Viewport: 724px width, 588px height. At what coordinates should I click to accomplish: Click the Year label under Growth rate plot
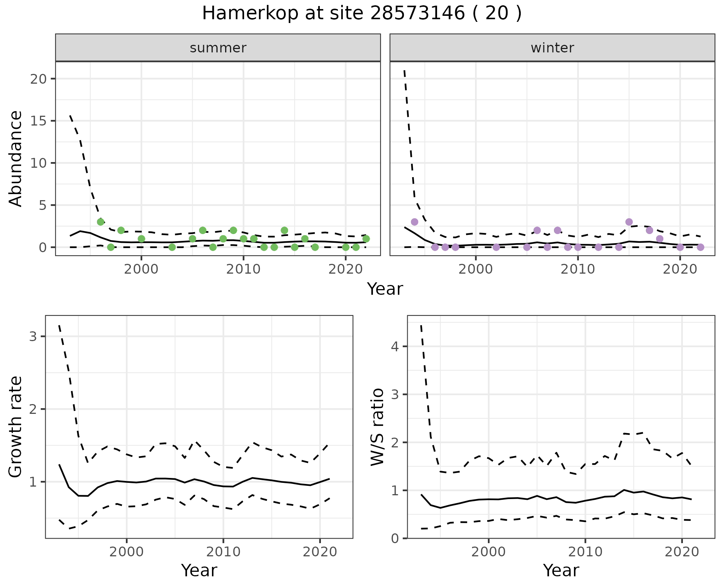tap(199, 570)
